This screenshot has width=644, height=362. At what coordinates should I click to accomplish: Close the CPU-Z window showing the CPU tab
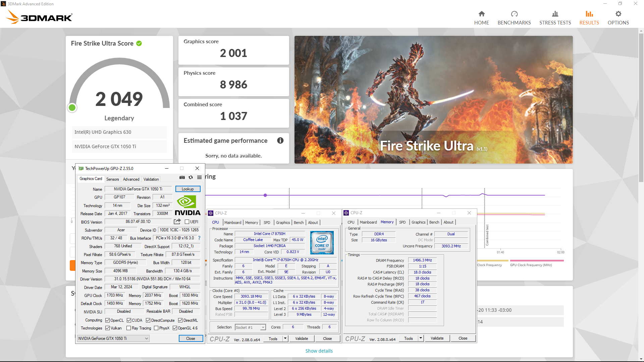(x=334, y=213)
